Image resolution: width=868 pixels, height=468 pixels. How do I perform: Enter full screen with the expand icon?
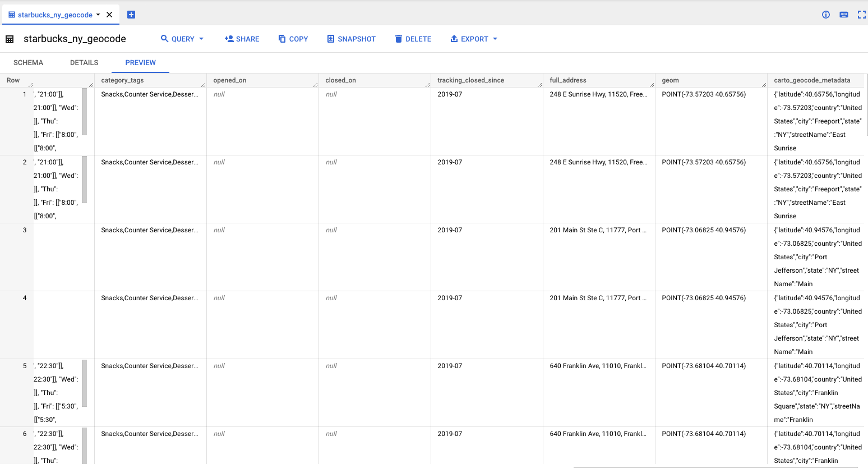862,15
